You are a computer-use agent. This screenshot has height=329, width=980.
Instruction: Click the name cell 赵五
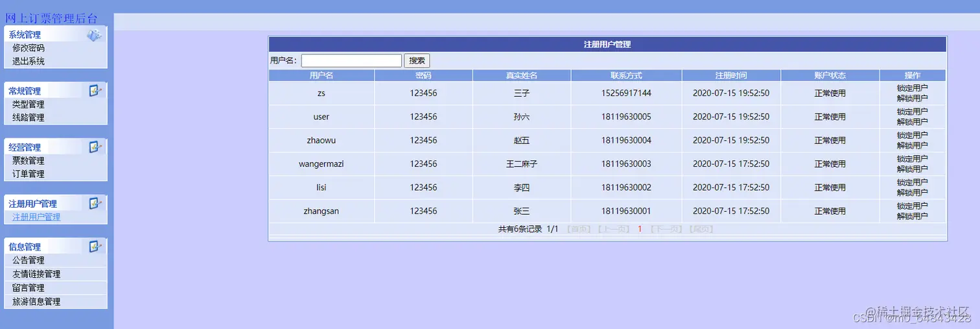(x=522, y=140)
